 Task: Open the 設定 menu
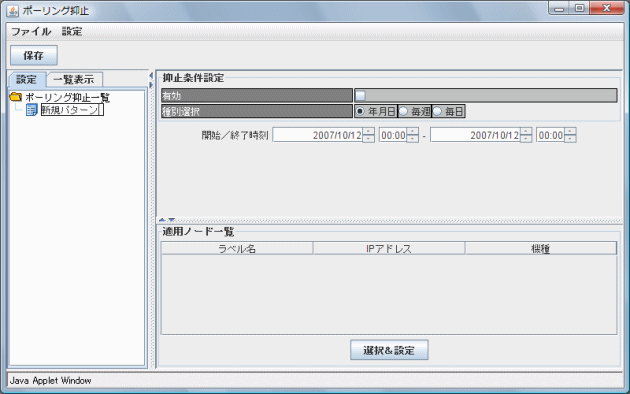pyautogui.click(x=72, y=32)
